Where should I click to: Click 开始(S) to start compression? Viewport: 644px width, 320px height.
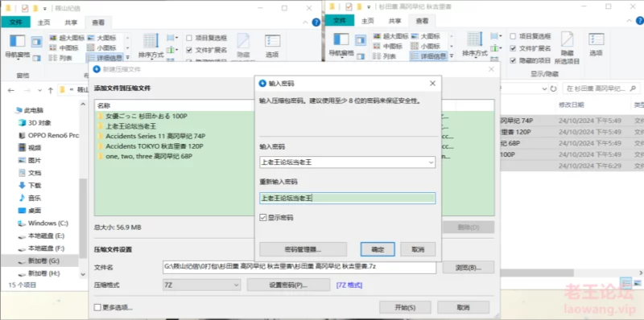405,307
